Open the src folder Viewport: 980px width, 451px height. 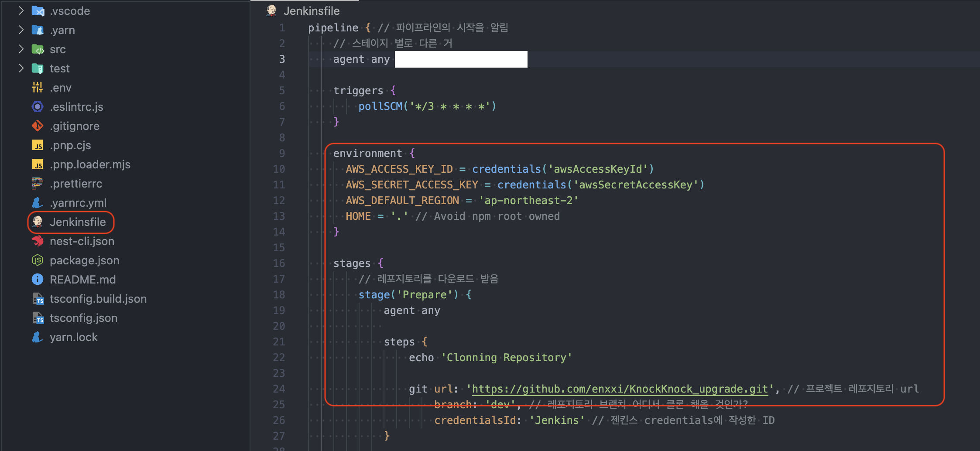(x=58, y=49)
